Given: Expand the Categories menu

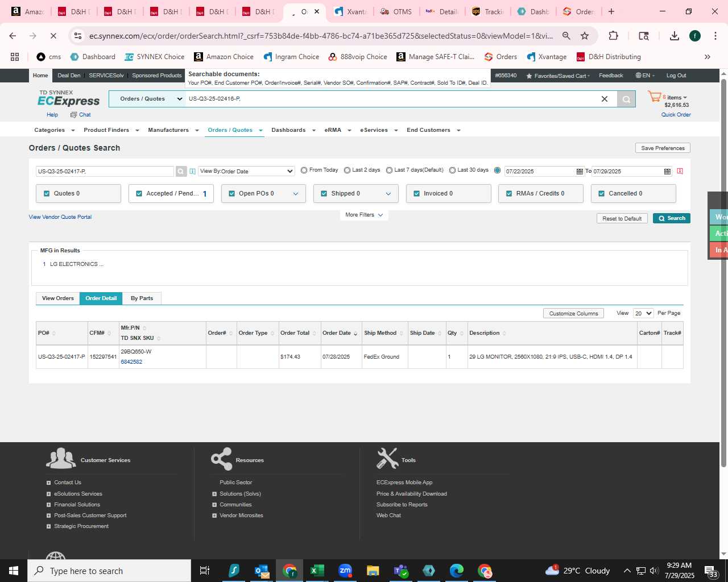Looking at the screenshot, I should (55, 130).
